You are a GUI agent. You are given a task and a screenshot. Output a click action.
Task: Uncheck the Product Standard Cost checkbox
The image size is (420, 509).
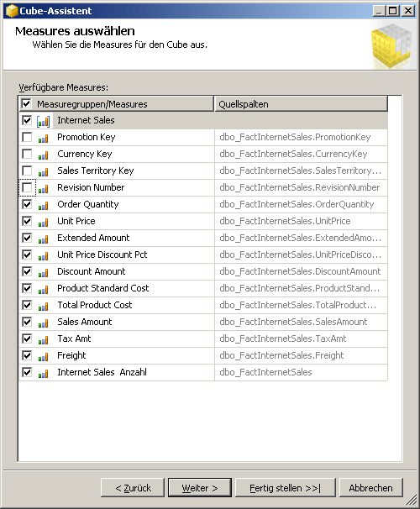(x=27, y=288)
